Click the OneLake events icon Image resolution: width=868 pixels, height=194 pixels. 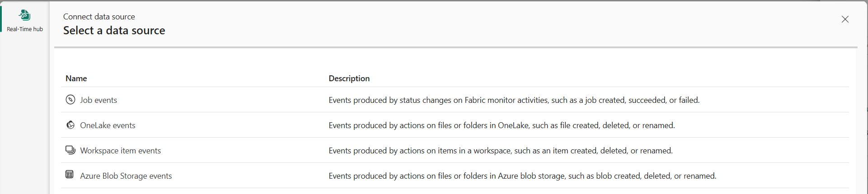pos(70,125)
